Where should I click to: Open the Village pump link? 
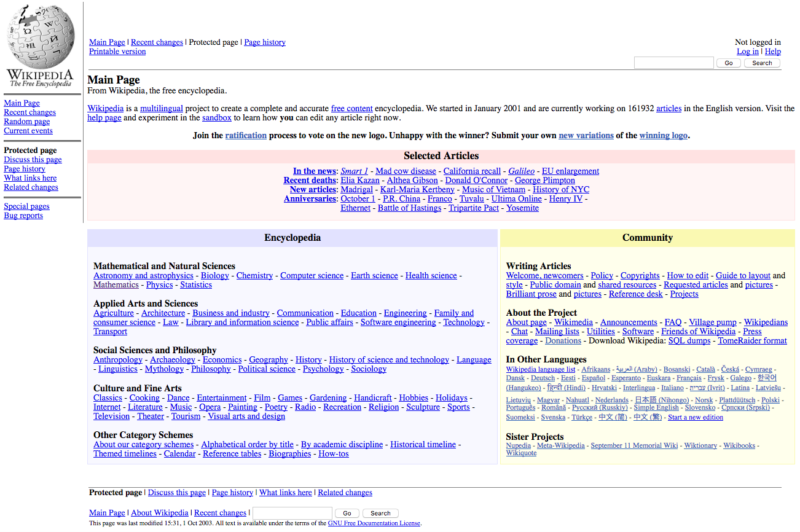tap(712, 323)
